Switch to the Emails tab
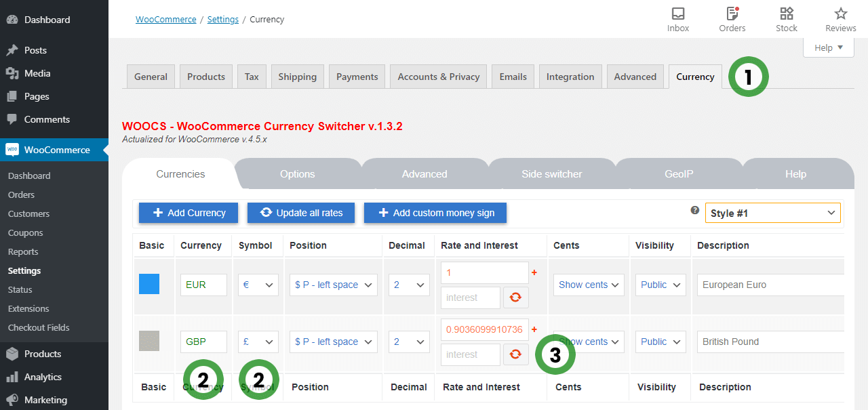Viewport: 868px width, 410px height. (513, 77)
